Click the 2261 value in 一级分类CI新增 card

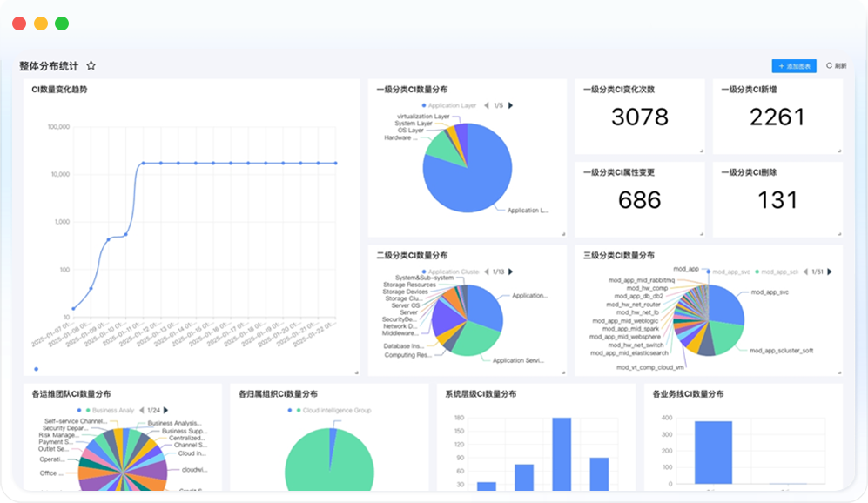[777, 117]
